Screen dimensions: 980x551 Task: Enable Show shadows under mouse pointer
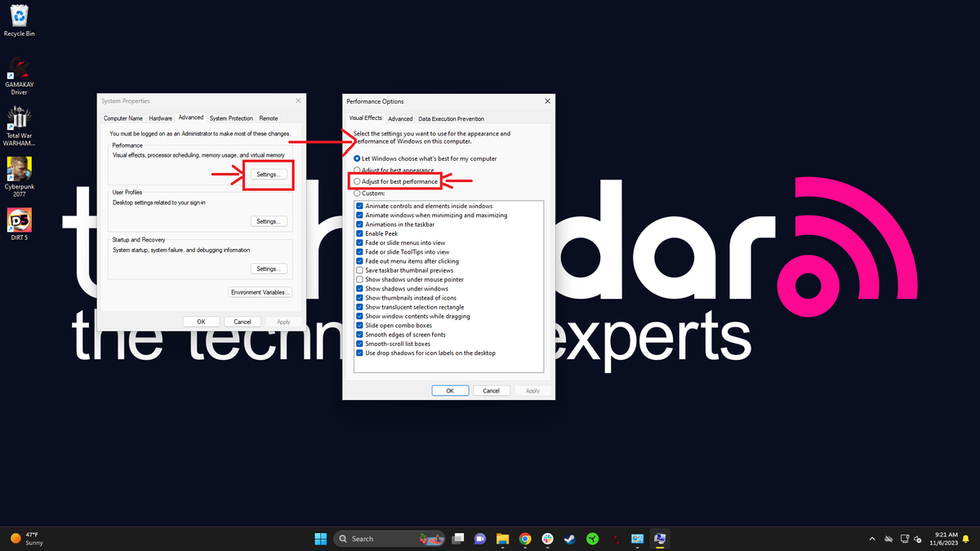359,278
